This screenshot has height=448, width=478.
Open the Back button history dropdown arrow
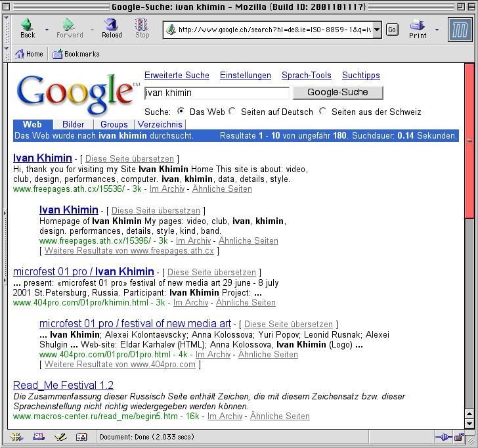click(47, 30)
